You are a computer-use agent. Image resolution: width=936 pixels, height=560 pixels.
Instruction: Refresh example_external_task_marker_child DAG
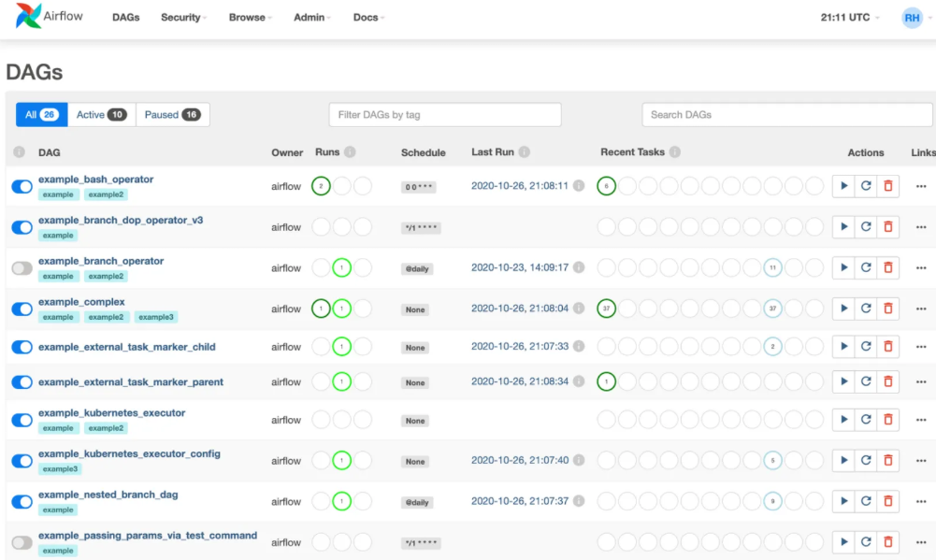pyautogui.click(x=866, y=346)
